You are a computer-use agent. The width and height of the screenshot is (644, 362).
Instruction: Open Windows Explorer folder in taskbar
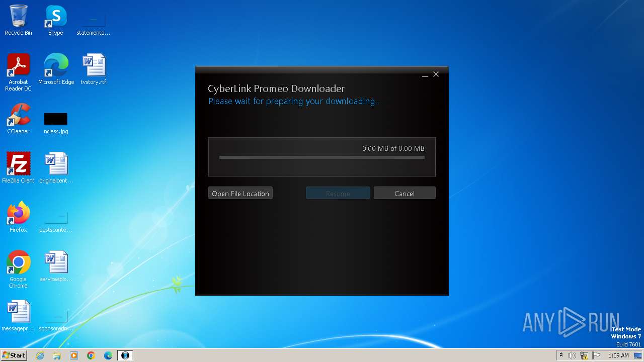click(57, 355)
